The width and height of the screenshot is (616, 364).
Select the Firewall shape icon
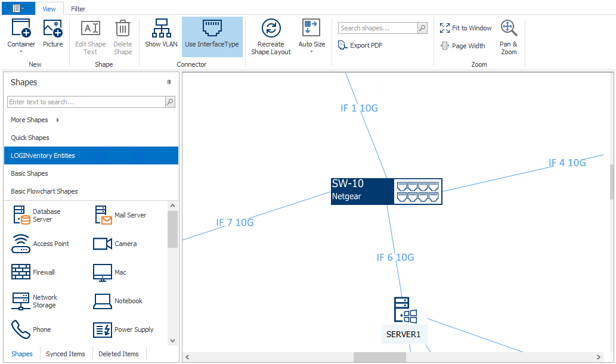21,272
